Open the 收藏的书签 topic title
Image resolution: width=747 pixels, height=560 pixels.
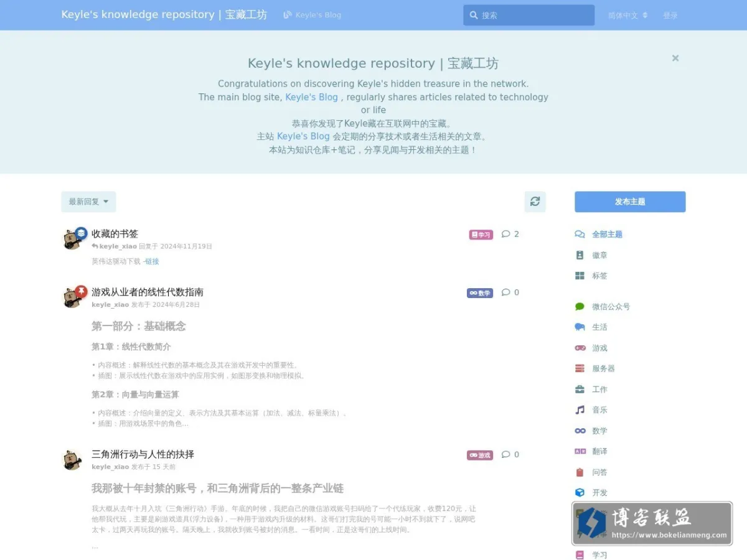(115, 234)
